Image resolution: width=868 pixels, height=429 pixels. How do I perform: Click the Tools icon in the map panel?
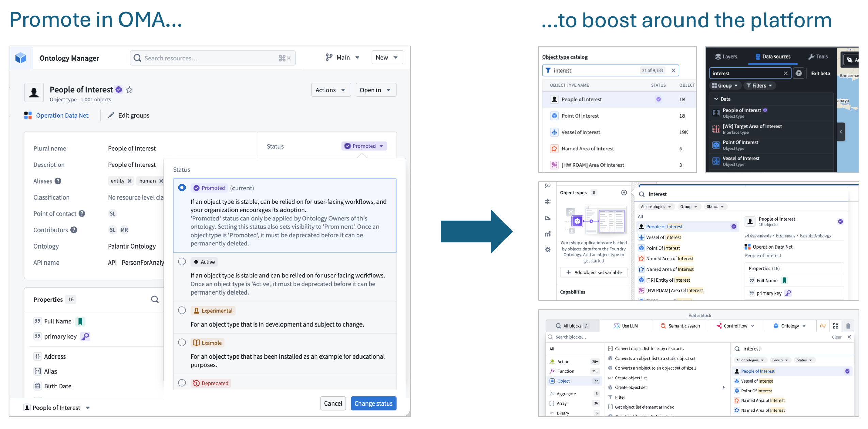pyautogui.click(x=810, y=56)
